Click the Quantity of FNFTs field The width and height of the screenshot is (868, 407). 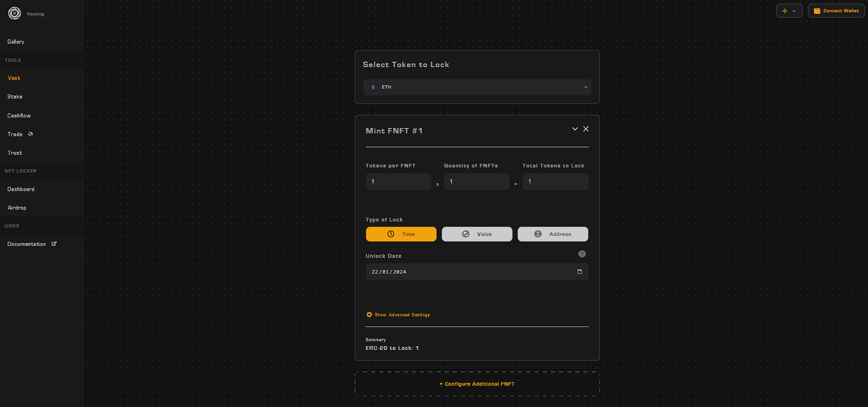click(x=477, y=182)
